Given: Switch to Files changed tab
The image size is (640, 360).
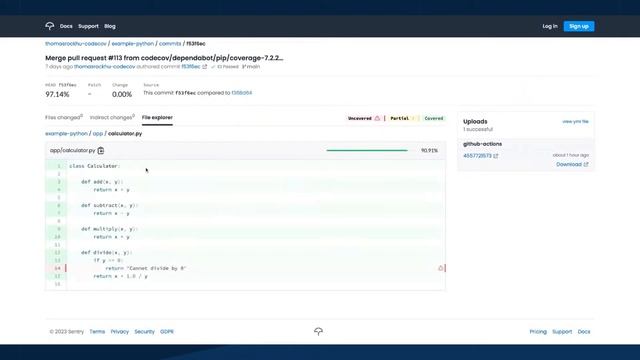Looking at the screenshot, I should click(x=64, y=118).
